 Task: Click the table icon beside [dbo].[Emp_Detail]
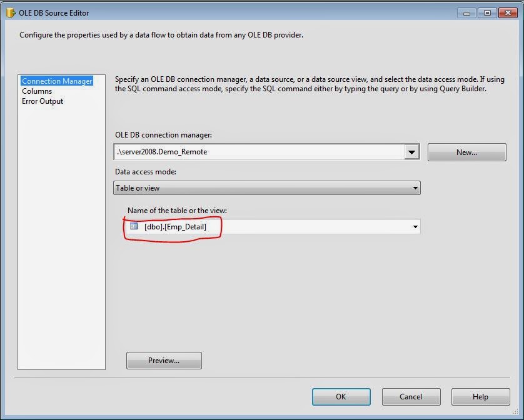point(134,226)
